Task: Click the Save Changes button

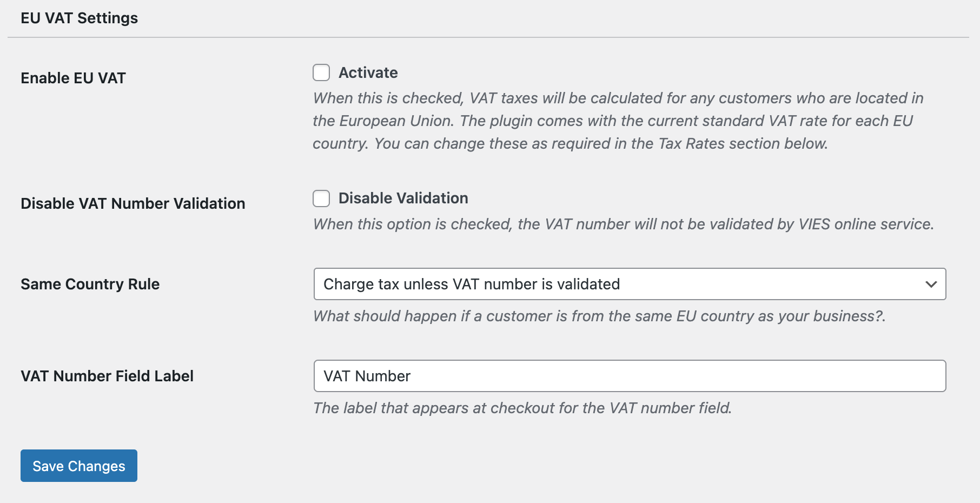Action: pyautogui.click(x=78, y=466)
